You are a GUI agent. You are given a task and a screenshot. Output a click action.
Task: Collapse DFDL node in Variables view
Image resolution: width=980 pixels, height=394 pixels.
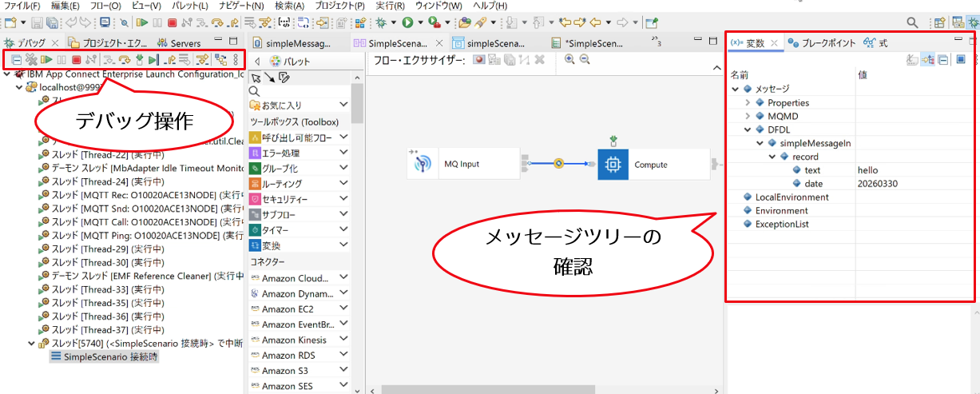tap(748, 129)
